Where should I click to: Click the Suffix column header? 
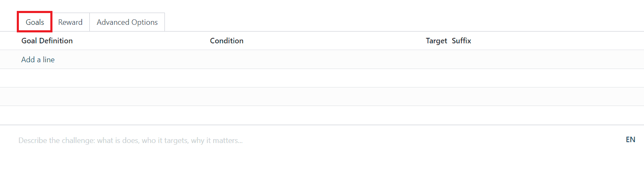tap(461, 41)
